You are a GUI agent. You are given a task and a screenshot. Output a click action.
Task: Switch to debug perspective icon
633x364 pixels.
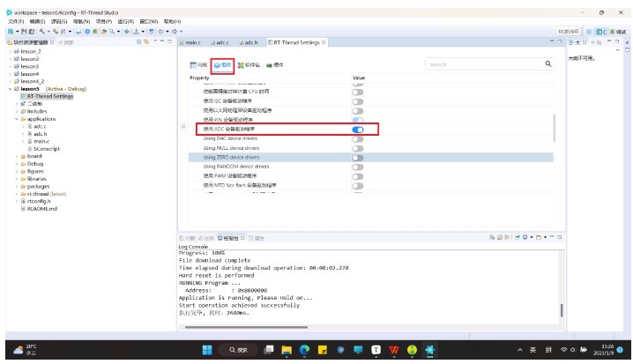(618, 32)
